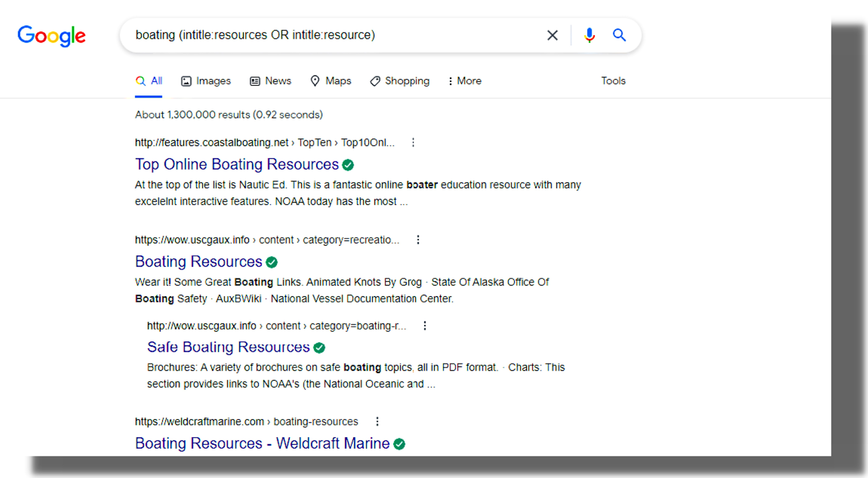Click the snippet starting "At the top of the list"
Screen dimensions: 868x478
[x=358, y=193]
